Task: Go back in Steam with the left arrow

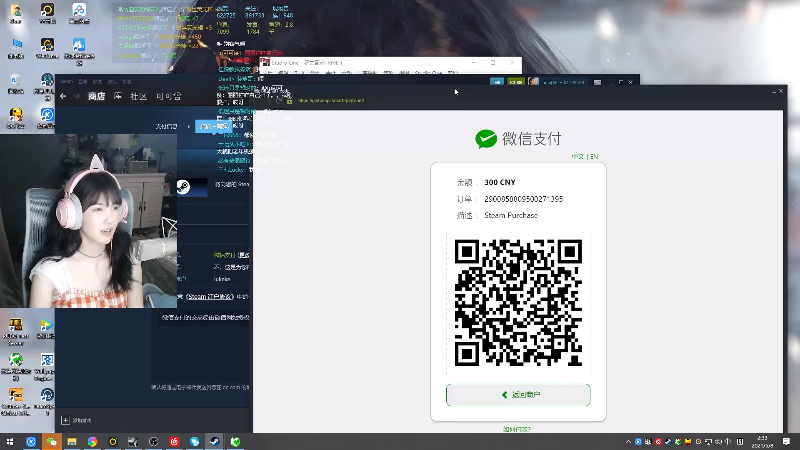Action: pos(63,96)
